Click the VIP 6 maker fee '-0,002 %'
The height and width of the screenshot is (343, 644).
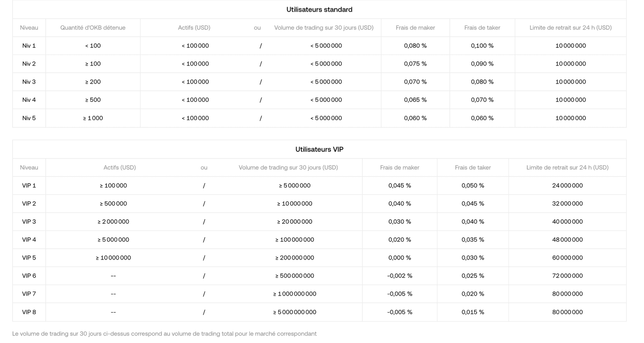399,276
